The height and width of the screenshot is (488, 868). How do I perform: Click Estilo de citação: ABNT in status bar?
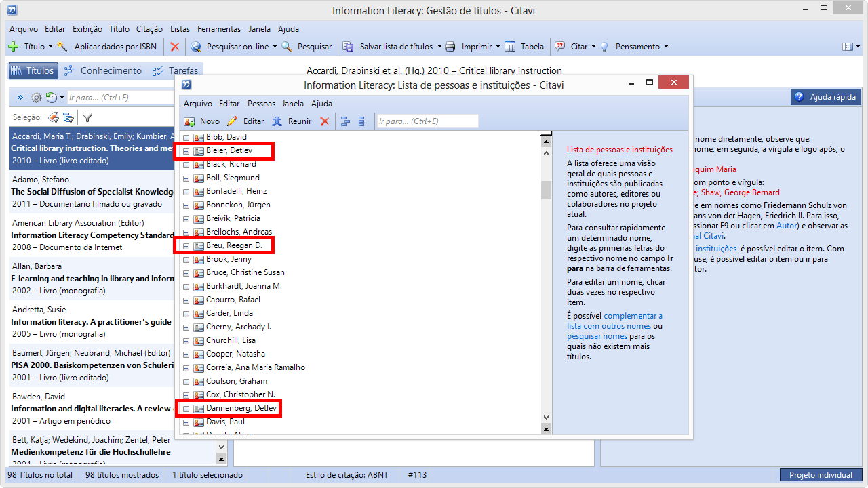click(x=347, y=475)
